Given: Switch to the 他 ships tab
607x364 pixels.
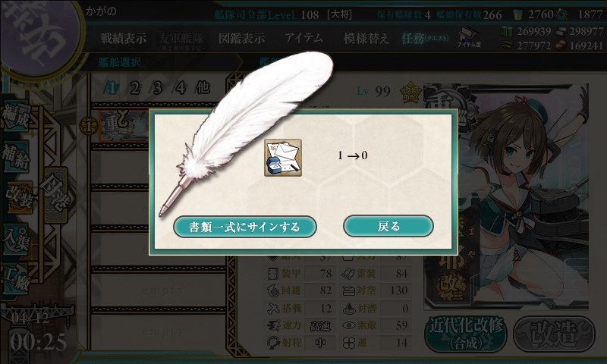Looking at the screenshot, I should 203,88.
